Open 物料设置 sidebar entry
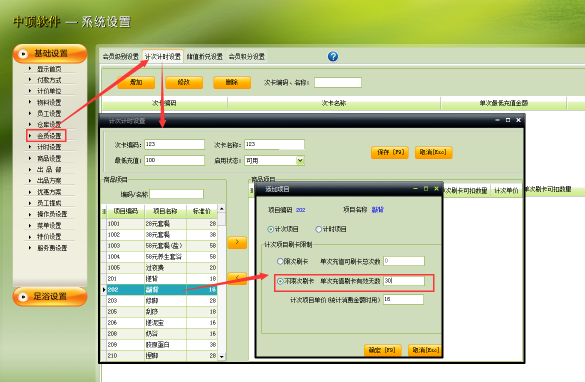The image size is (585, 382). (x=49, y=102)
